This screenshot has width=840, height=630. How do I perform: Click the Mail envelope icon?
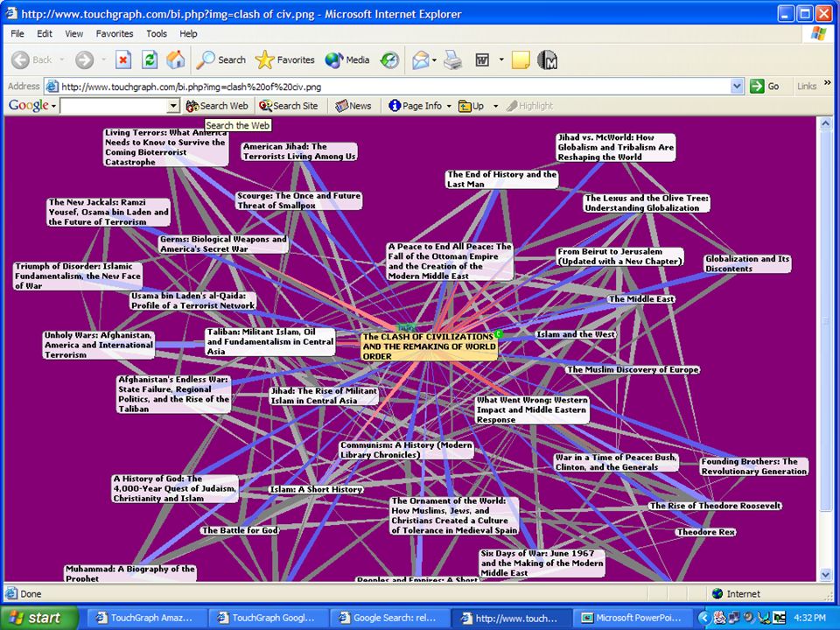[421, 60]
